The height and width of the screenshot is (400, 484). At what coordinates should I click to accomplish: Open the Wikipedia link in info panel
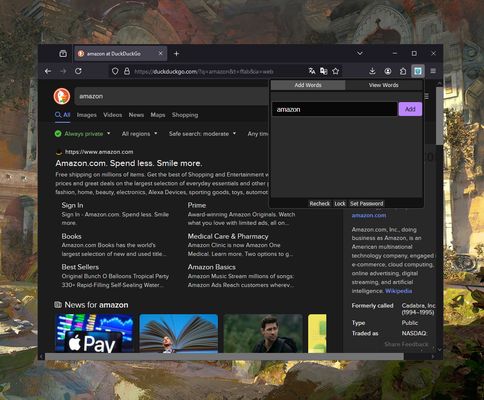pyautogui.click(x=399, y=291)
